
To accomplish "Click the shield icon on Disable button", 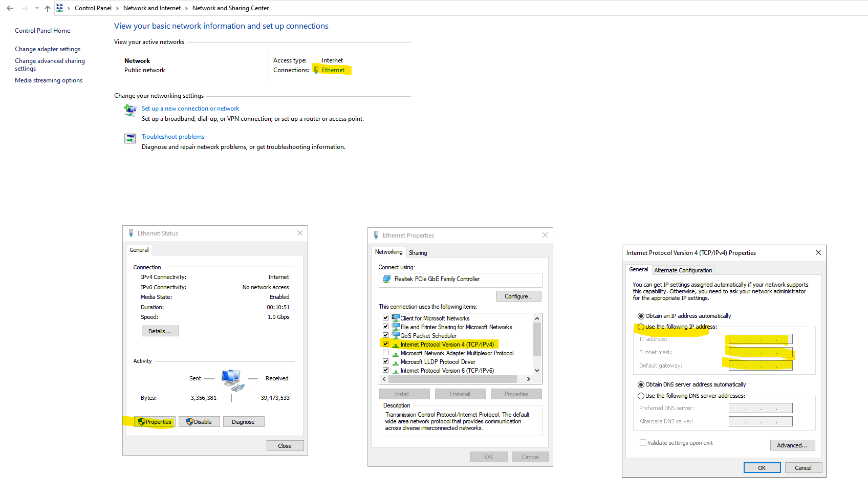I will click(x=190, y=422).
